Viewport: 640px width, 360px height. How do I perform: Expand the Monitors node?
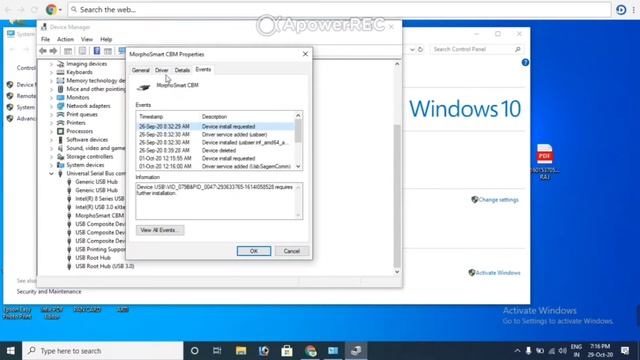pyautogui.click(x=51, y=98)
